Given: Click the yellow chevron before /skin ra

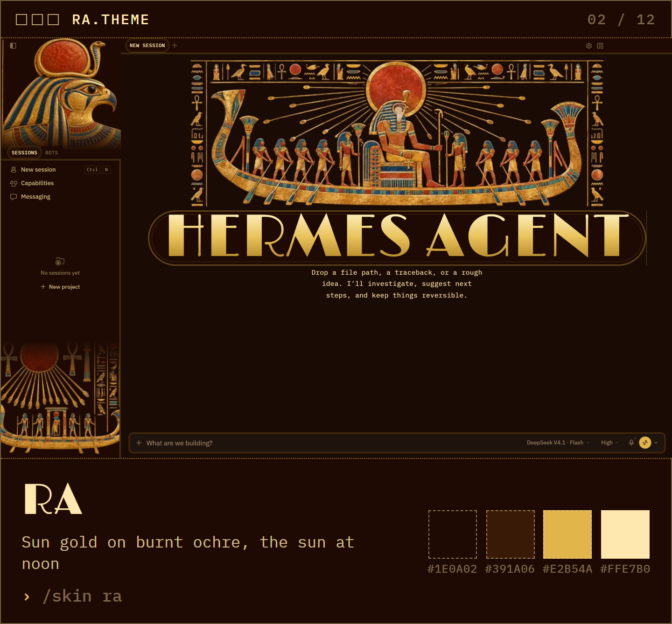Looking at the screenshot, I should pyautogui.click(x=27, y=597).
